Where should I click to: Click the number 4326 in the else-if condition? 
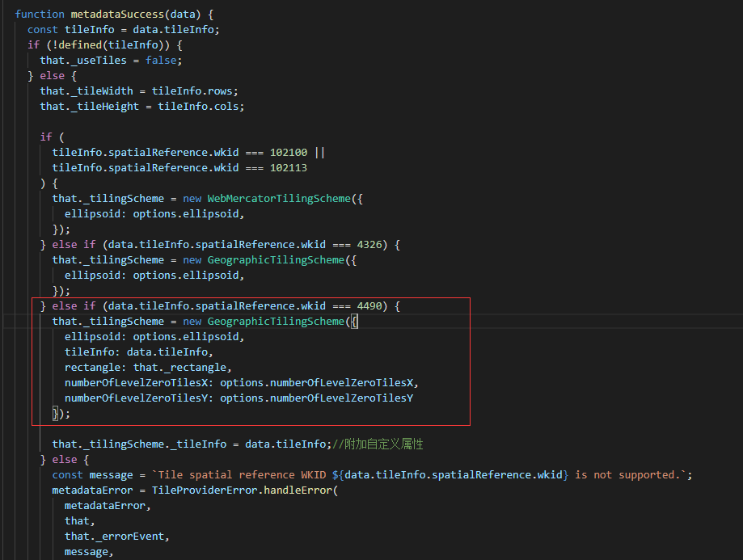[369, 245]
